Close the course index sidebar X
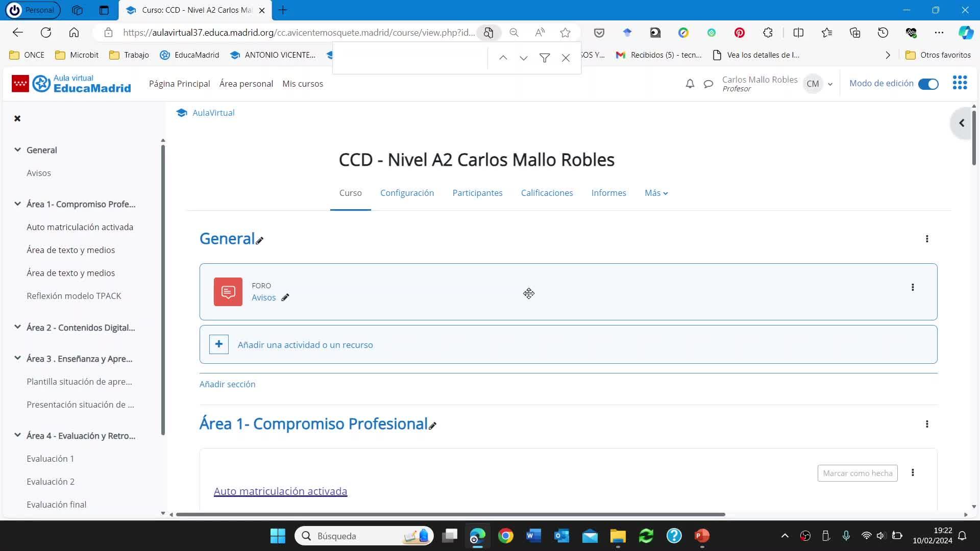Screen dimensions: 980x551 (x=17, y=118)
